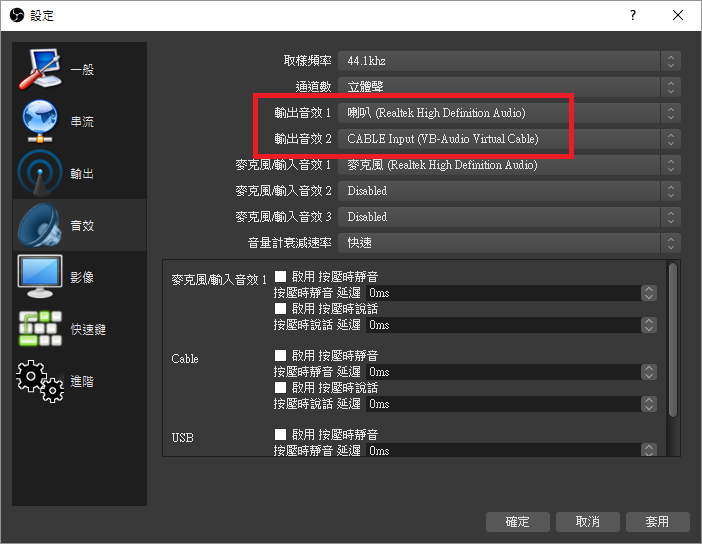The width and height of the screenshot is (702, 544).
Task: Click the OBS logo in title bar
Action: pyautogui.click(x=17, y=16)
